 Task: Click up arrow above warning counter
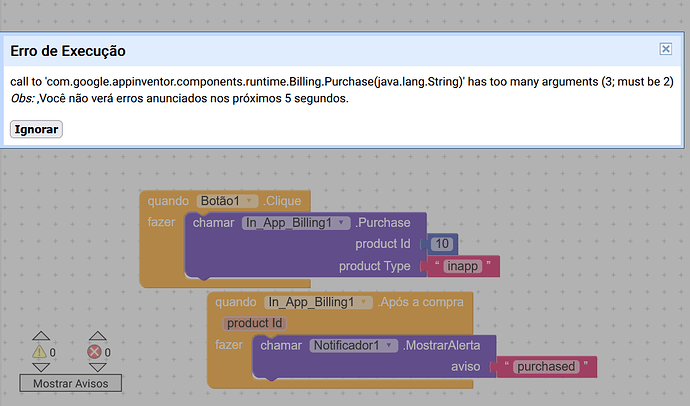point(41,336)
